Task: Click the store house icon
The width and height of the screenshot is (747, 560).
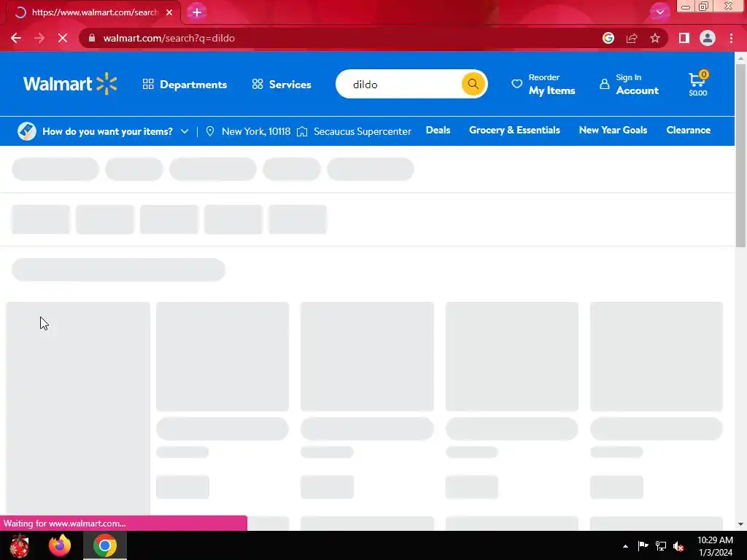Action: pyautogui.click(x=302, y=131)
